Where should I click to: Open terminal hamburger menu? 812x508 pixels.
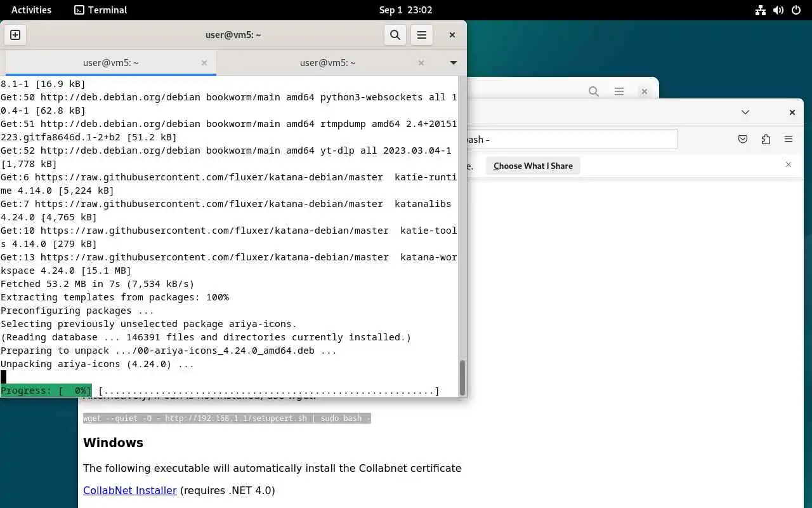click(422, 35)
